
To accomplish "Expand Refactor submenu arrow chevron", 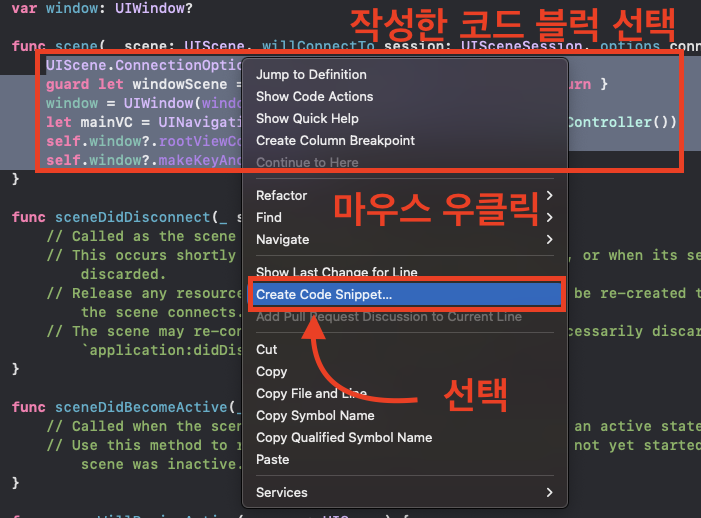I will (x=549, y=195).
